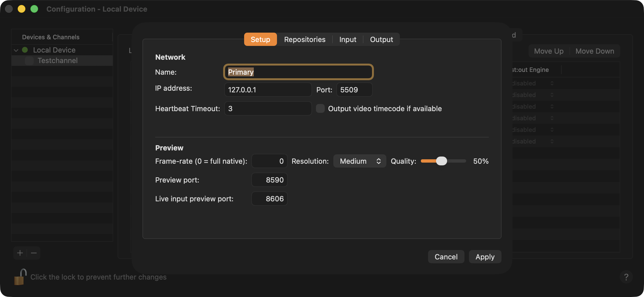Screen dimensions: 644x297
Task: Click the yellow minimize window button
Action: [22, 9]
